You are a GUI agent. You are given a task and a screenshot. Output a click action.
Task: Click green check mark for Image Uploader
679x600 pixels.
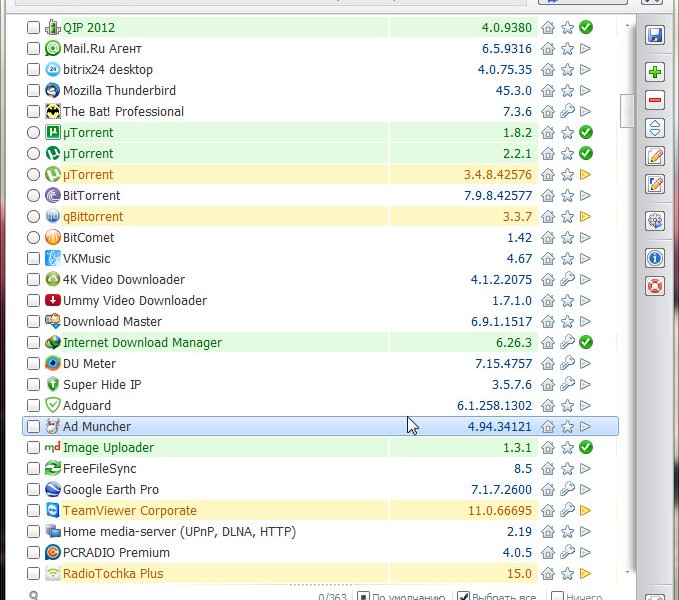coord(586,447)
